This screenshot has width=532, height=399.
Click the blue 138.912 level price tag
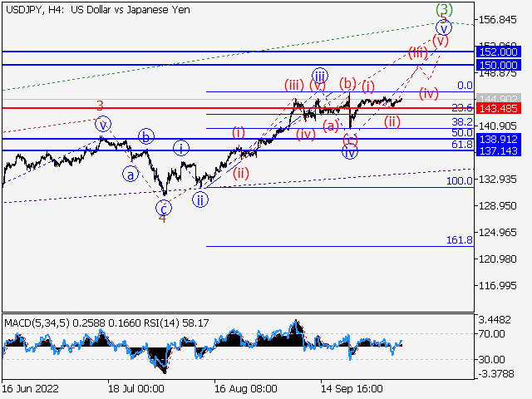(x=498, y=139)
